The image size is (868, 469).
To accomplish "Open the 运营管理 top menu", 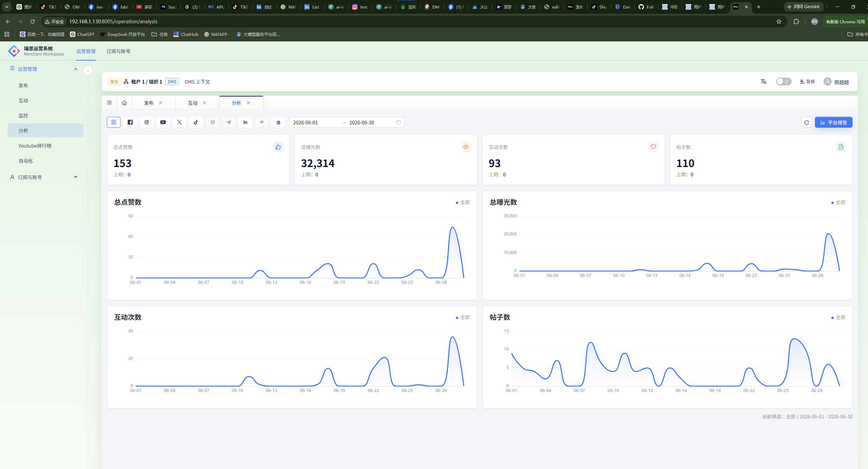I will pyautogui.click(x=86, y=51).
